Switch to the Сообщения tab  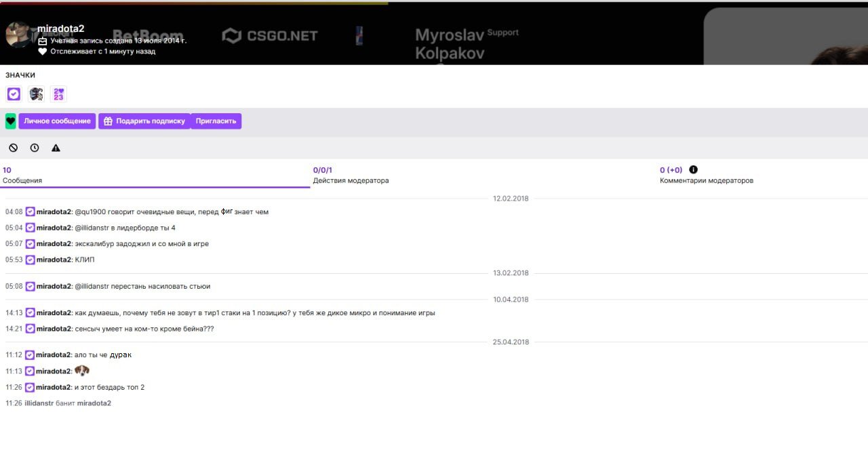point(22,176)
